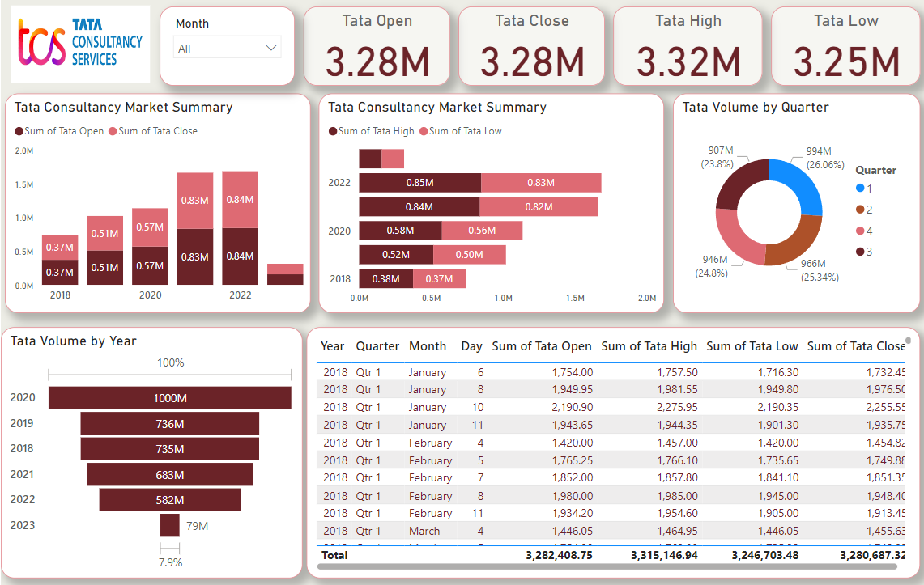
Task: Click the Month column header in table
Action: [x=428, y=346]
